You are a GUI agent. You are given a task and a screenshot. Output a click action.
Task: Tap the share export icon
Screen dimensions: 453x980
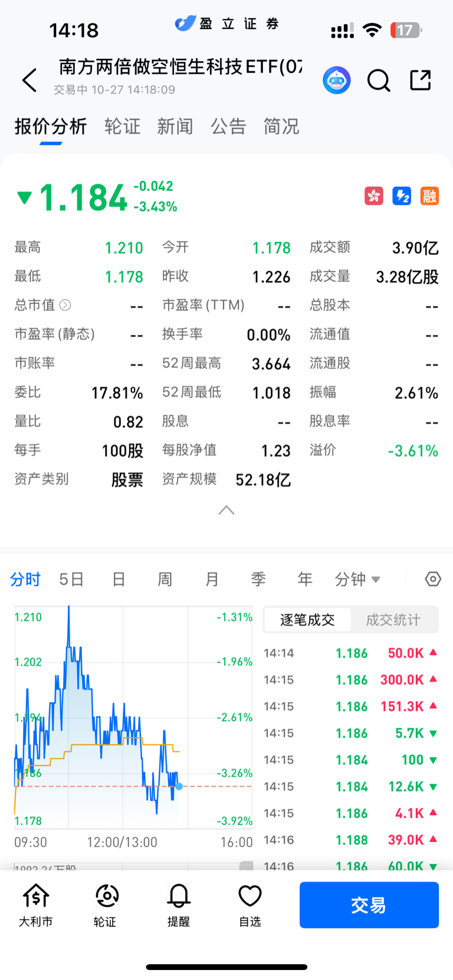[x=421, y=80]
